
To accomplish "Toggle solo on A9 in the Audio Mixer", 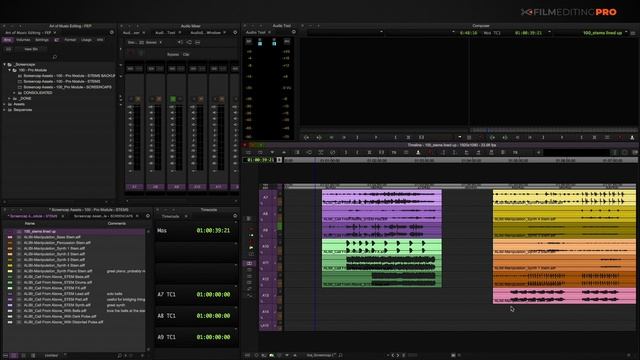I will pos(173,99).
